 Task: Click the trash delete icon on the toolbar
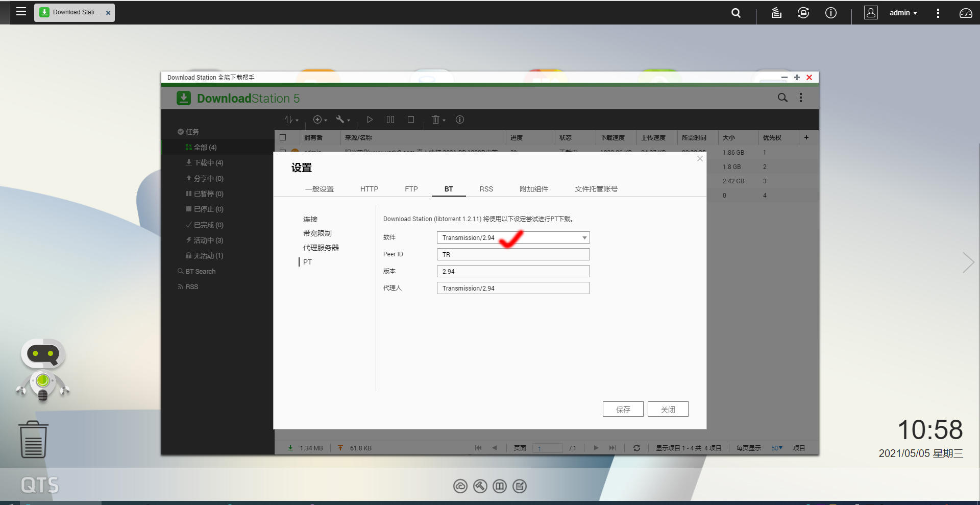[435, 119]
